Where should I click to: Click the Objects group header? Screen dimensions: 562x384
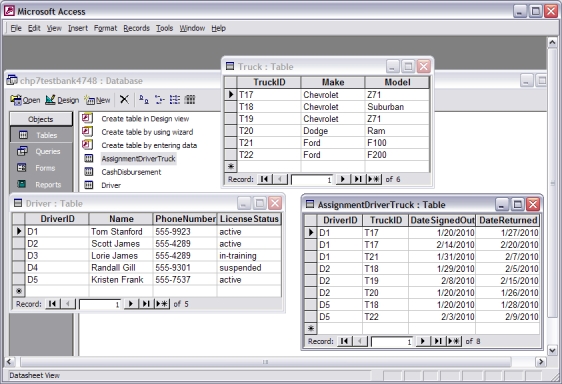[41, 119]
